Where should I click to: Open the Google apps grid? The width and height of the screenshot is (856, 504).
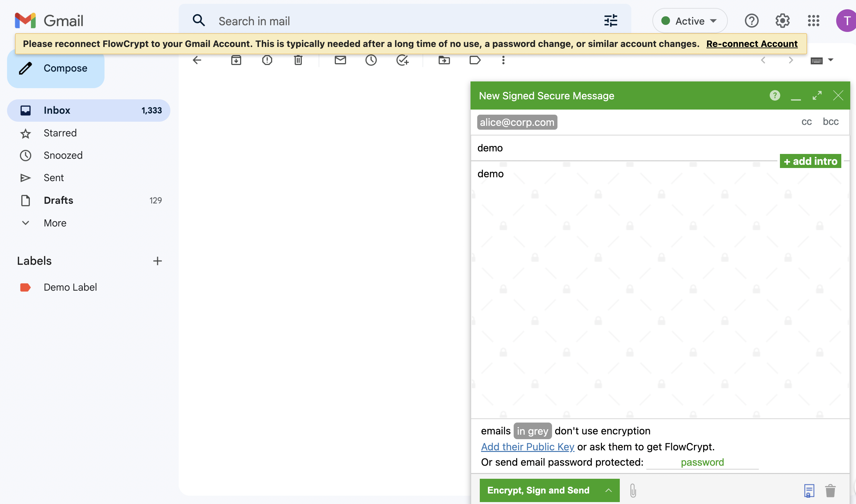[x=813, y=20]
